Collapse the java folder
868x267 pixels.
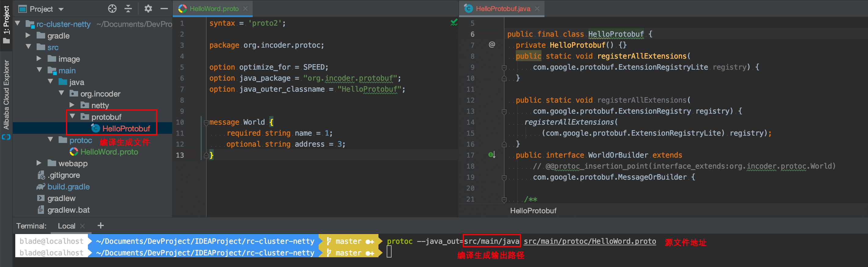tap(50, 81)
